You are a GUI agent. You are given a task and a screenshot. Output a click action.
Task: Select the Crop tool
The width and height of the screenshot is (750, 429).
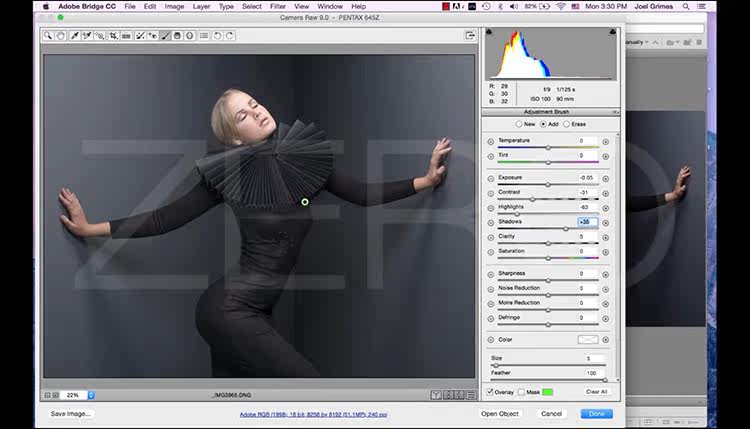[113, 35]
